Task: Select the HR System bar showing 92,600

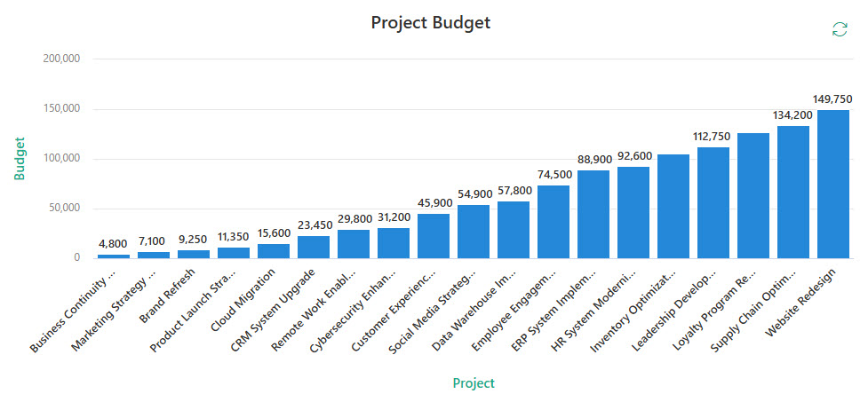Action: (x=633, y=212)
